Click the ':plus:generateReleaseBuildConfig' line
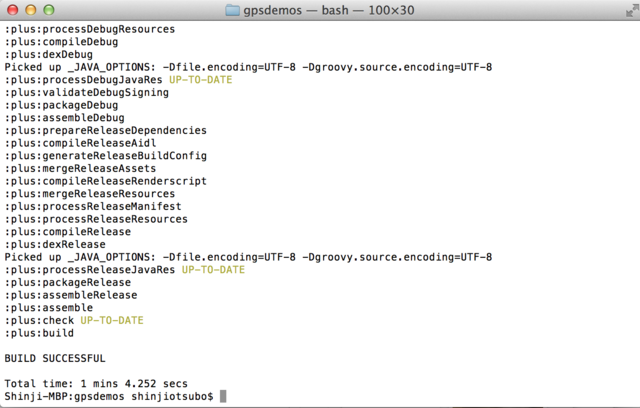Image resolution: width=640 pixels, height=408 pixels. [106, 156]
